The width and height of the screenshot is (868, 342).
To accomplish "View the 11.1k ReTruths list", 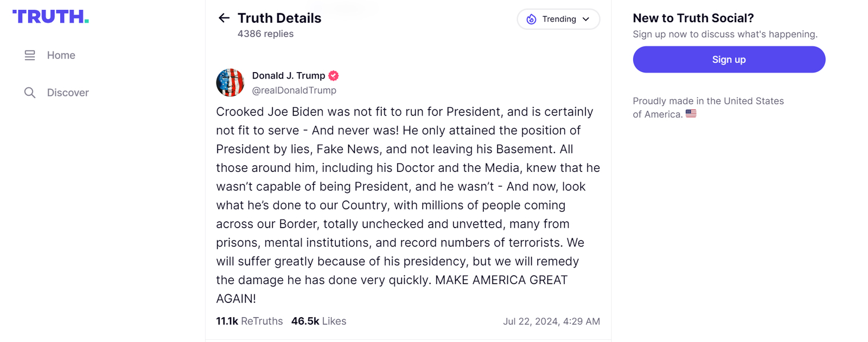I will tap(249, 321).
